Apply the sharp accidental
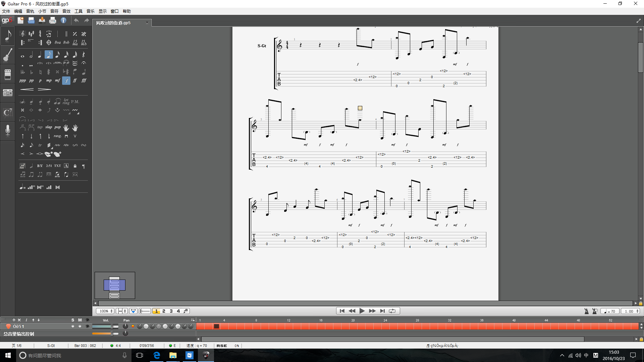Screen dimensions: 644x362 coord(49,72)
